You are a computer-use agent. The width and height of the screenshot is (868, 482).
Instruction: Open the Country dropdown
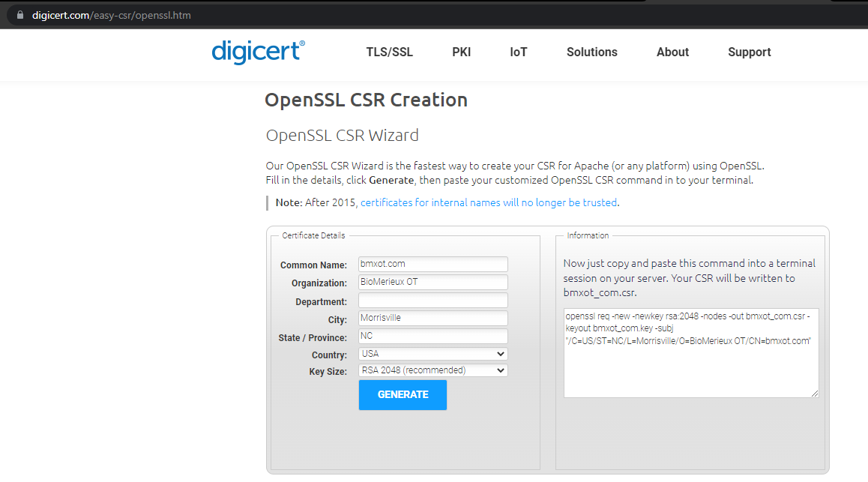pos(433,354)
